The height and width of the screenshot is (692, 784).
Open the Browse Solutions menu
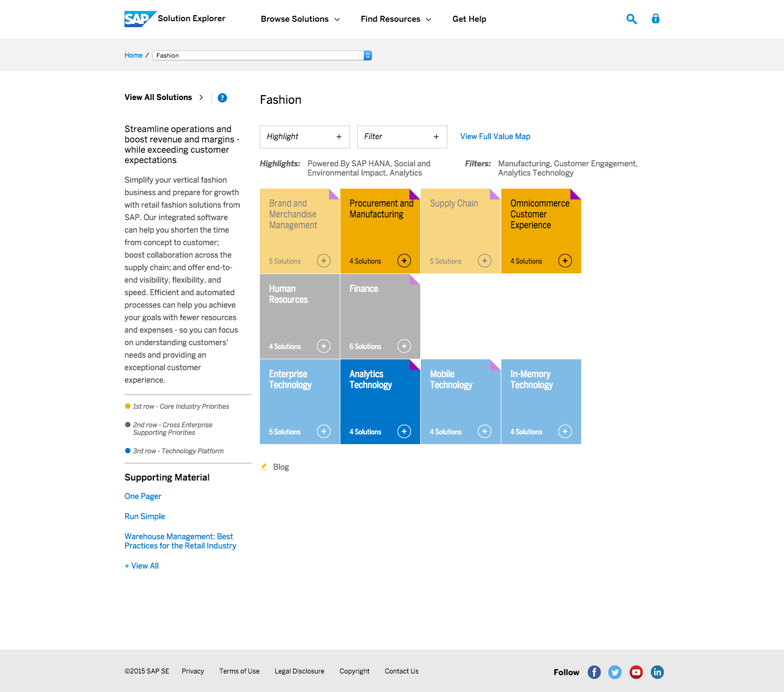coord(300,19)
